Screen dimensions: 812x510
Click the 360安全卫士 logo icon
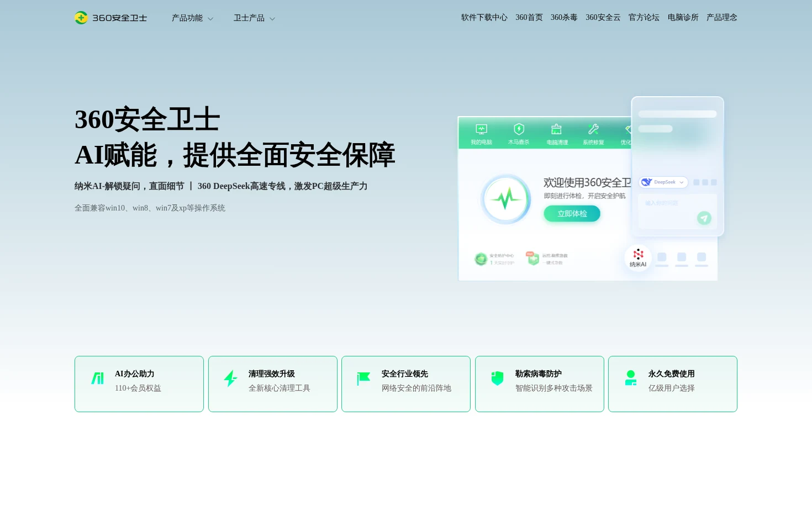pos(81,18)
